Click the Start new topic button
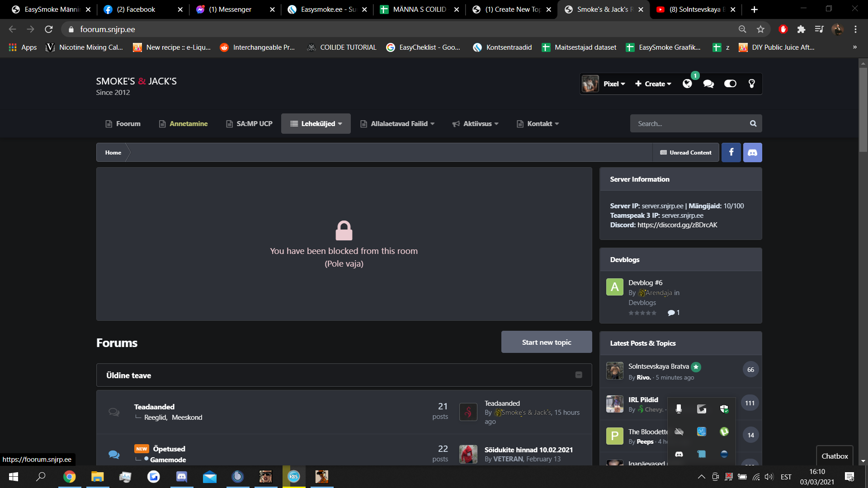The height and width of the screenshot is (488, 868). [546, 342]
